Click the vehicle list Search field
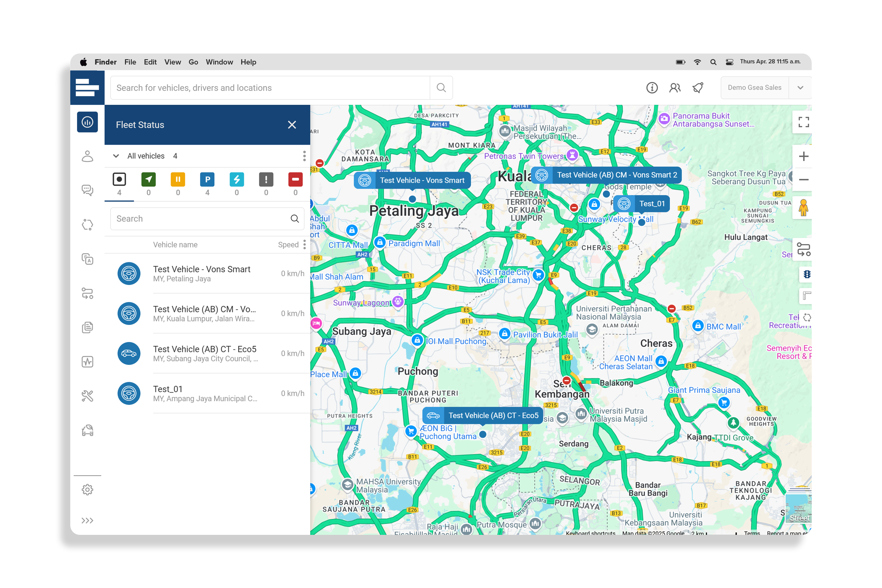 [x=207, y=219]
